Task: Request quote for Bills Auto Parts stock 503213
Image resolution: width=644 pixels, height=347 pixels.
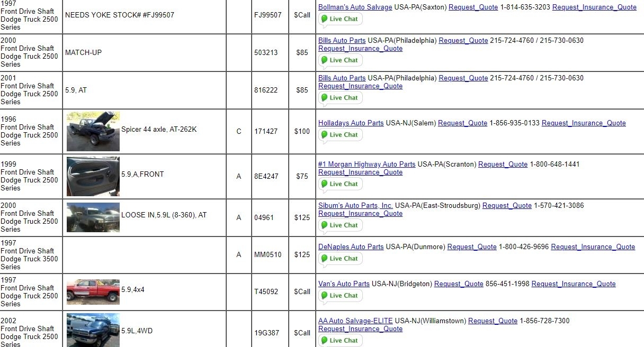Action: pyautogui.click(x=463, y=41)
